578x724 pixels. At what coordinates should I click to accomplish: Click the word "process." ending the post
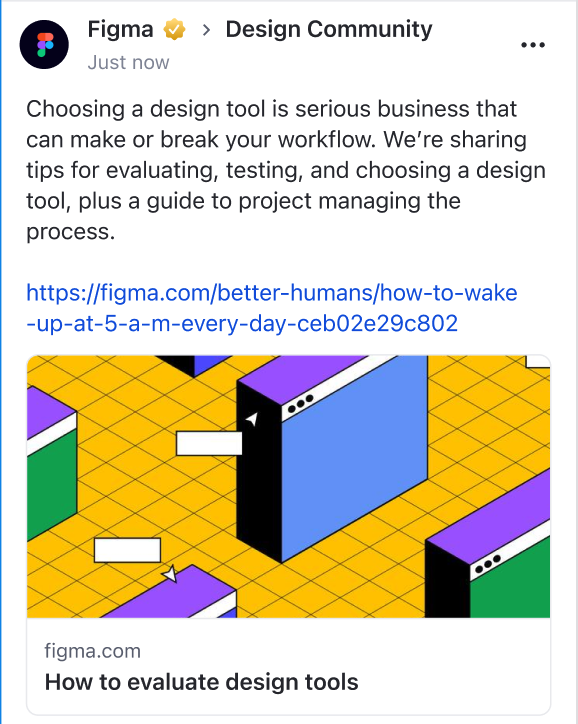[71, 232]
